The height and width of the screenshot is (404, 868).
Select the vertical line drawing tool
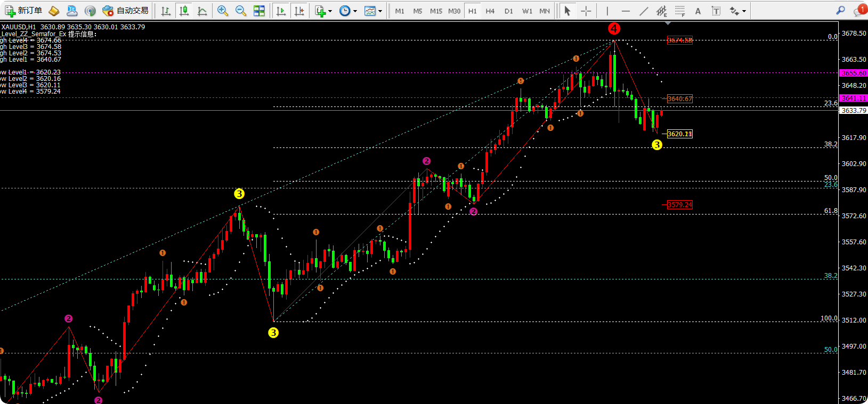click(x=607, y=11)
